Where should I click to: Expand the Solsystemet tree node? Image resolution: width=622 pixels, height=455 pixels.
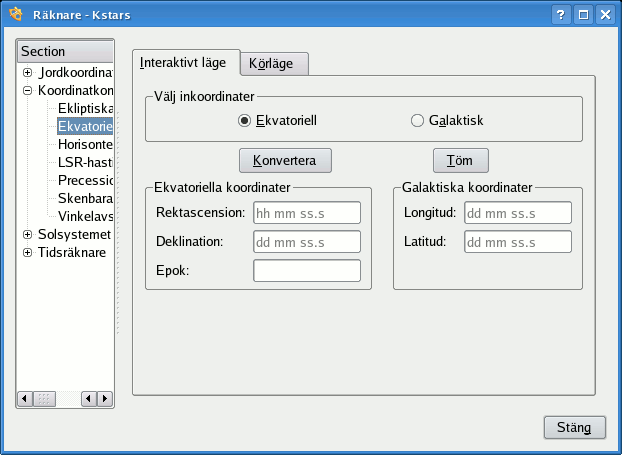point(28,234)
